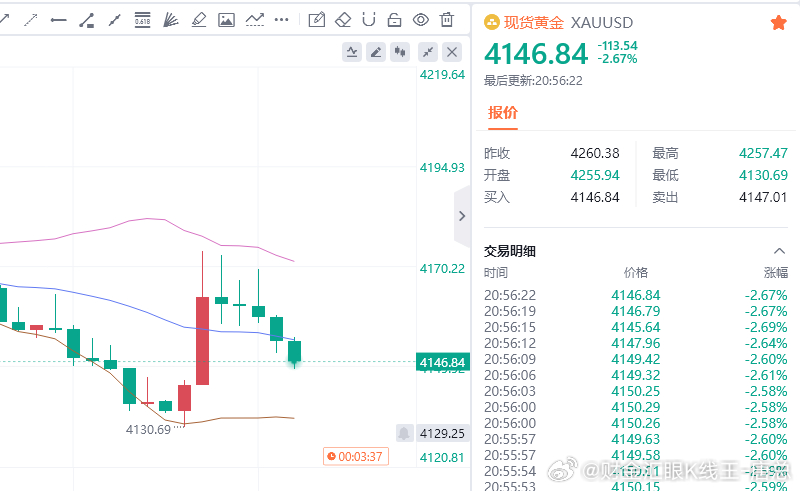Toggle favorite star for XAUUSD
This screenshot has width=800, height=491.
pos(779,22)
